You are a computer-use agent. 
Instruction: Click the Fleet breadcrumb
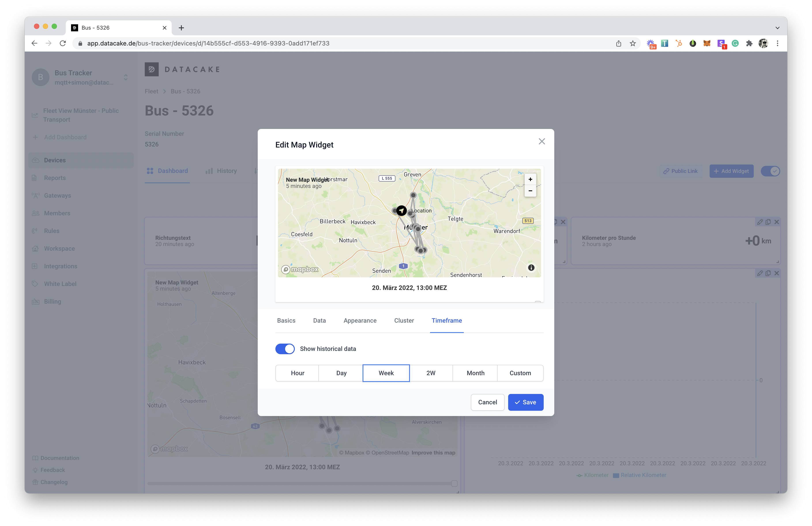tap(151, 91)
